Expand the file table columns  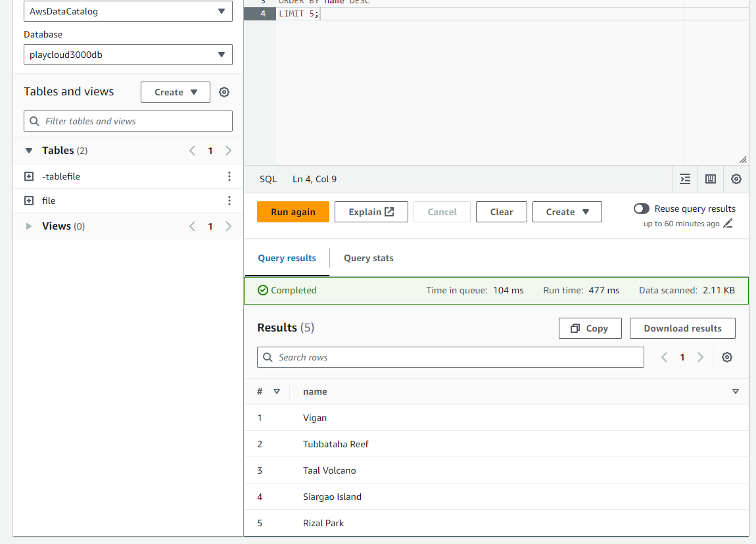point(28,201)
